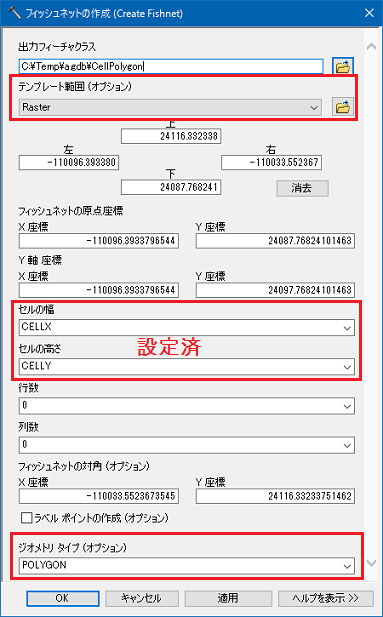Click the 適用 apply button
The width and height of the screenshot is (383, 617).
228,599
